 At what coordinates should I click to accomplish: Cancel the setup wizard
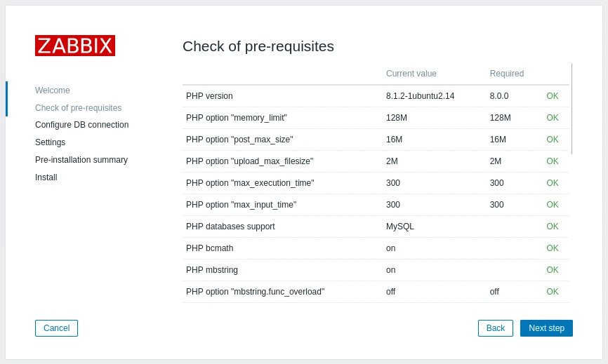[x=57, y=328]
